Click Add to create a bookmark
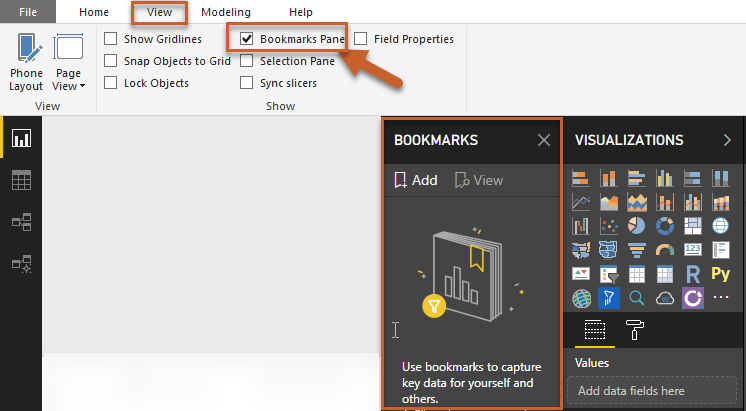Image resolution: width=746 pixels, height=411 pixels. click(x=415, y=180)
